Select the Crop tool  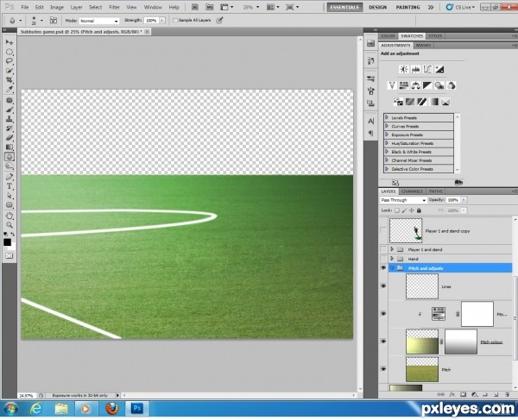(x=9, y=80)
